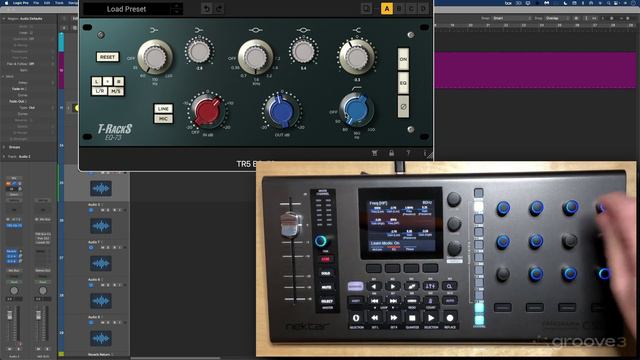The width and height of the screenshot is (640, 360).
Task: Open the question mark help icon
Action: tap(408, 153)
